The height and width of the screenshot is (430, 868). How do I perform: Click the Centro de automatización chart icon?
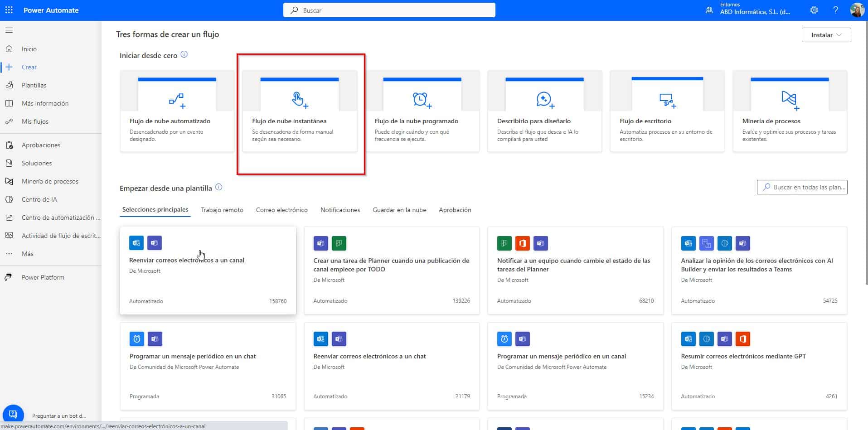coord(9,217)
